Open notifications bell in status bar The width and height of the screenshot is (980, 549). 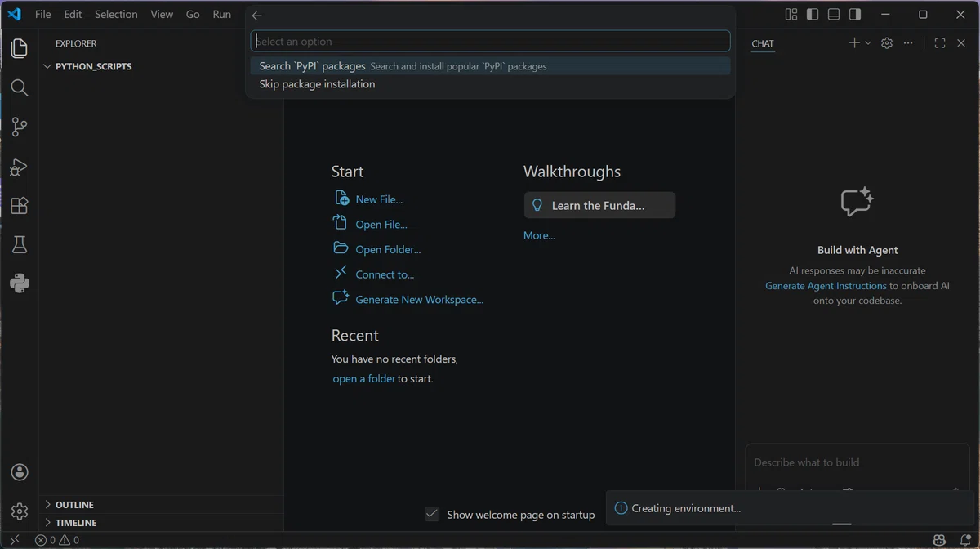(x=964, y=540)
